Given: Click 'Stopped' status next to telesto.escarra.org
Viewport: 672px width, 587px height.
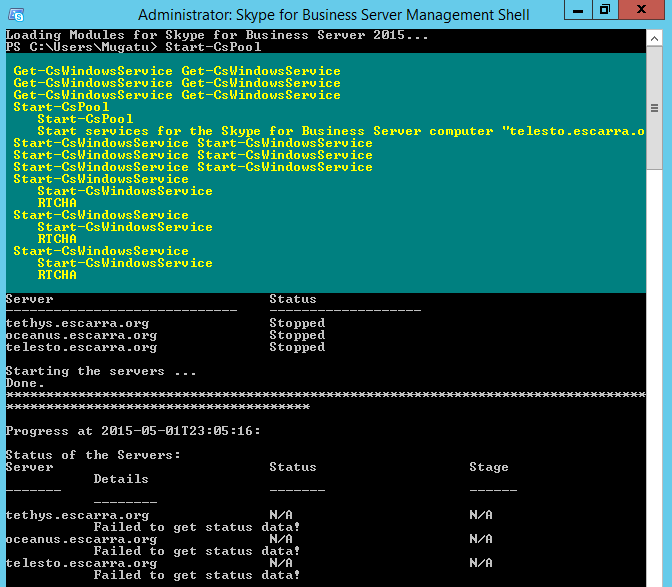Looking at the screenshot, I should (297, 347).
